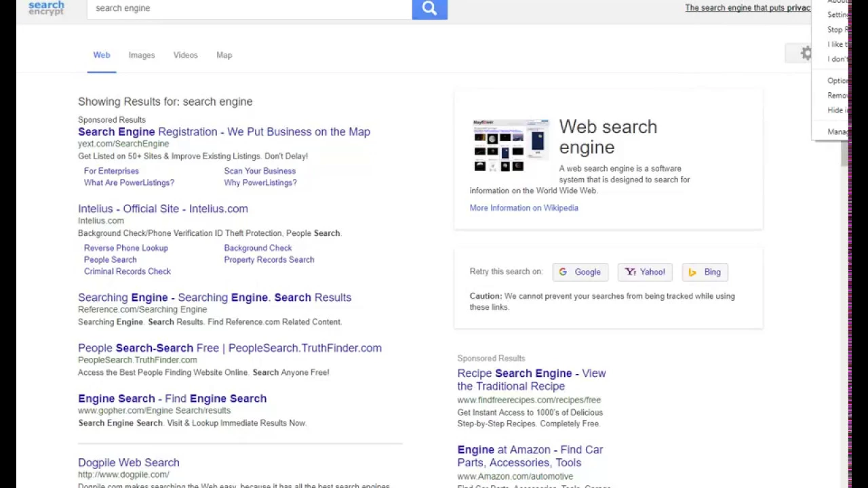Open the privacy tagline link in header
The width and height of the screenshot is (868, 488).
(x=747, y=8)
